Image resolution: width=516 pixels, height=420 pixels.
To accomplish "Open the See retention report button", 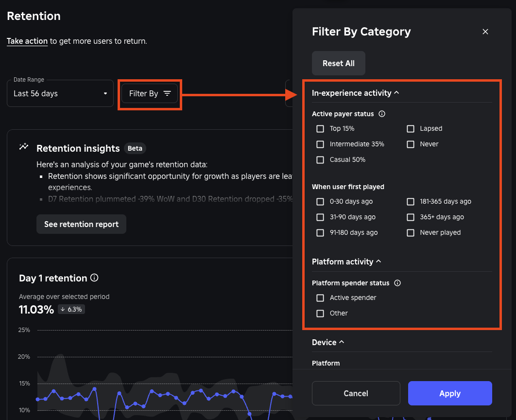I will (x=81, y=224).
